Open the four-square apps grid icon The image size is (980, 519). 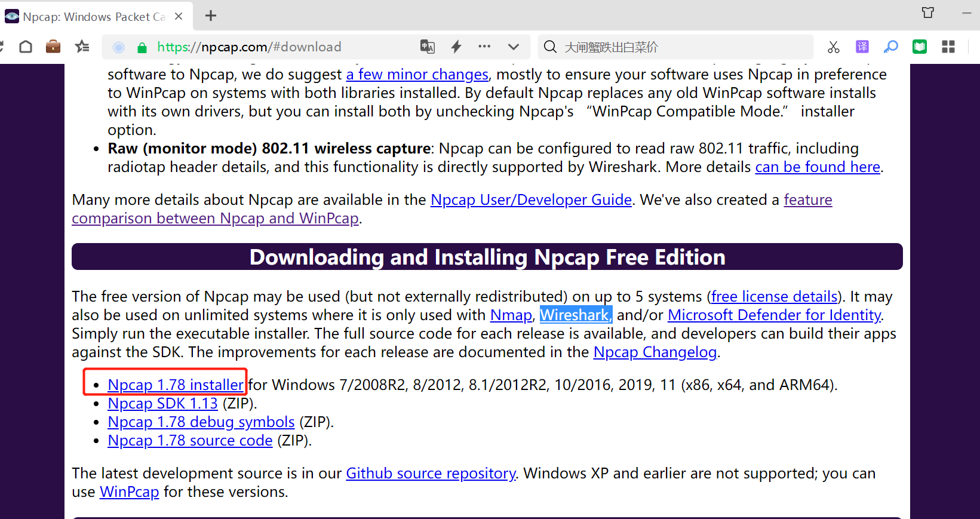click(x=948, y=47)
